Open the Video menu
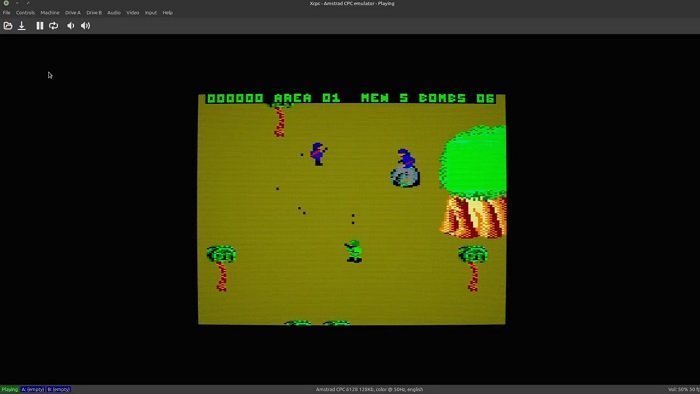 point(133,12)
